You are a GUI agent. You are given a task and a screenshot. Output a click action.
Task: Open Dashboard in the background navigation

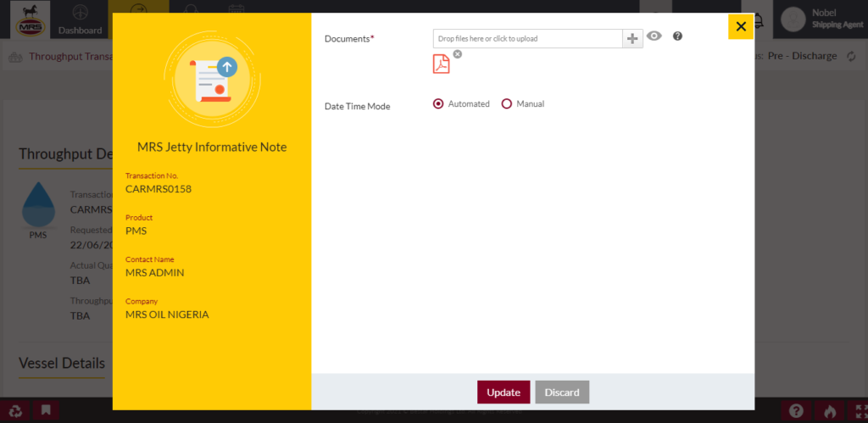coord(81,20)
